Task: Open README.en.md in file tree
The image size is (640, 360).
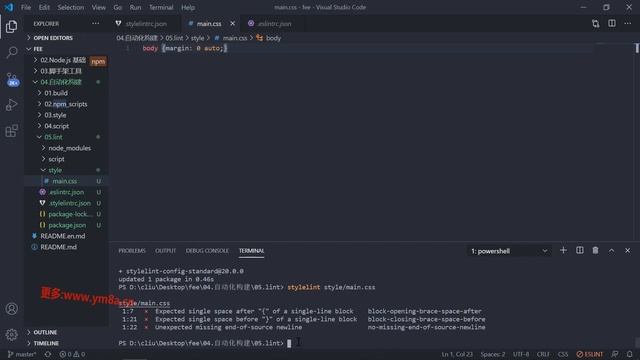Action: [62, 236]
